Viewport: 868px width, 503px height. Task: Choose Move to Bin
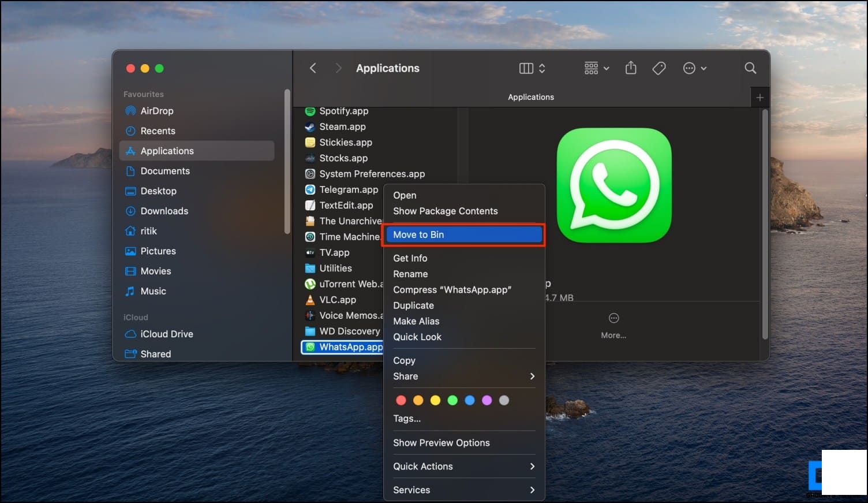tap(464, 234)
